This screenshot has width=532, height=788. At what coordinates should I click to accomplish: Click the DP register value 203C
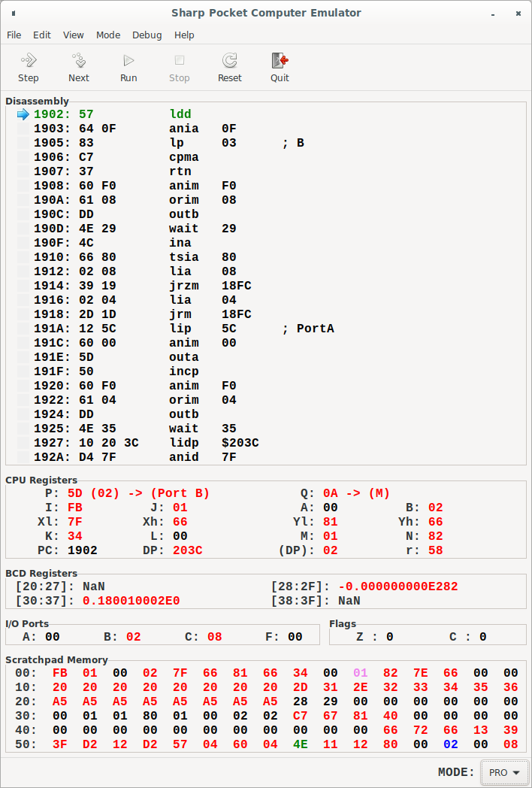187,550
